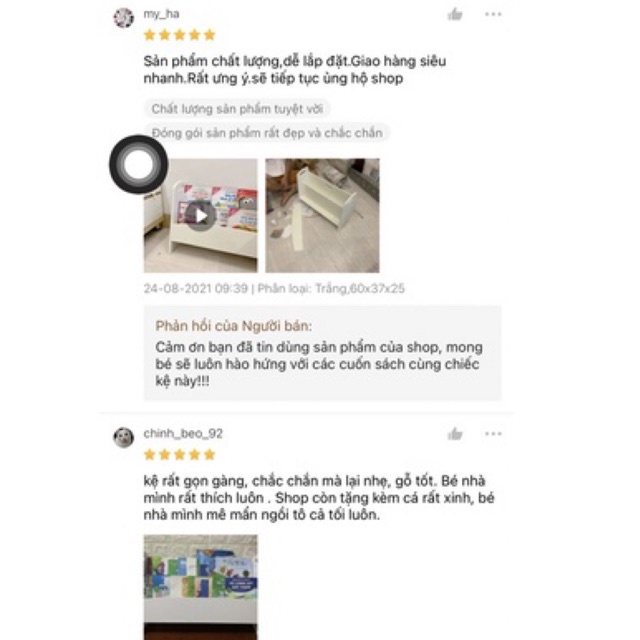Viewport: 640px width, 640px height.
Task: Open the my_ha username link
Action: coord(161,14)
